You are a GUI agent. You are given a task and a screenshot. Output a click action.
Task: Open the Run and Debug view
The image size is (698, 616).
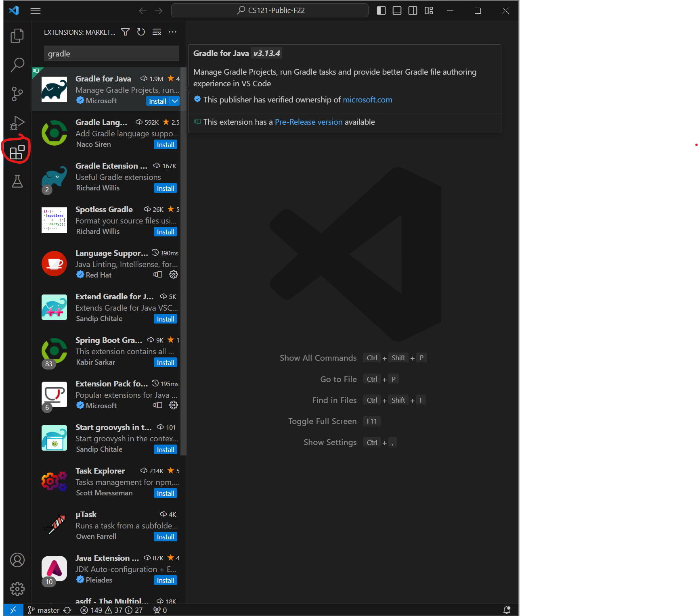[x=17, y=123]
